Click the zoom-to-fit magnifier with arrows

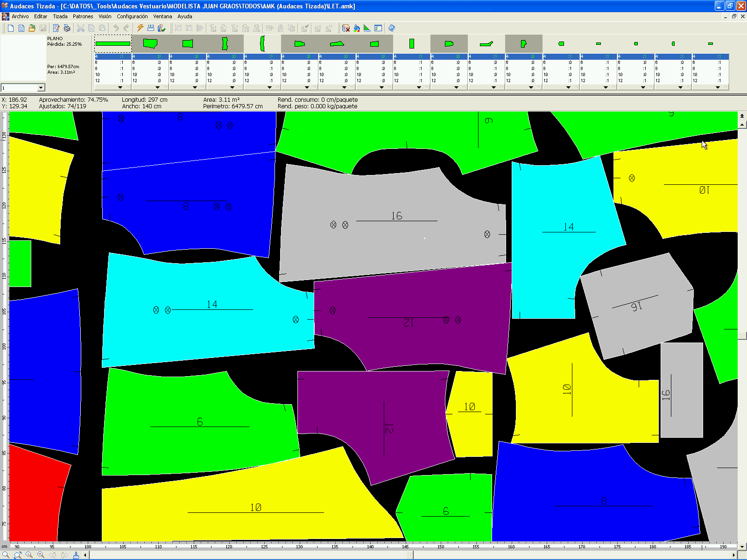pyautogui.click(x=17, y=555)
